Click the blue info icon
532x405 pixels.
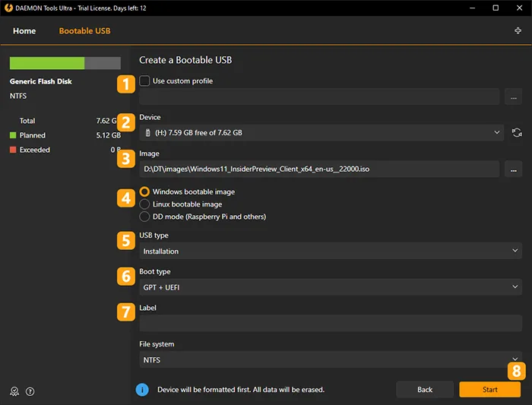142,389
